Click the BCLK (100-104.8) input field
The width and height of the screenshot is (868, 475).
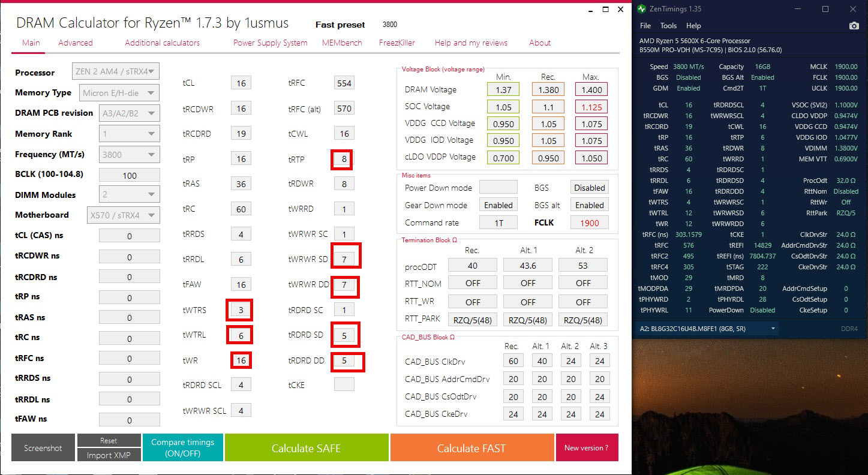pyautogui.click(x=130, y=176)
